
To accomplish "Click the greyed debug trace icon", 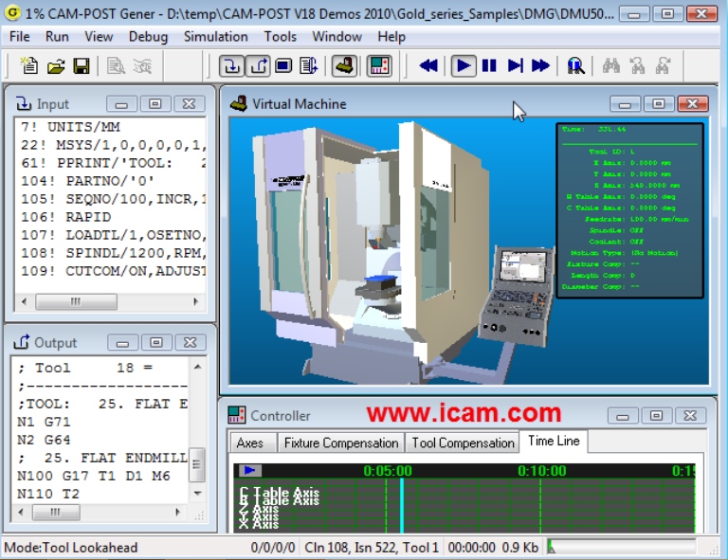I will pos(142,66).
